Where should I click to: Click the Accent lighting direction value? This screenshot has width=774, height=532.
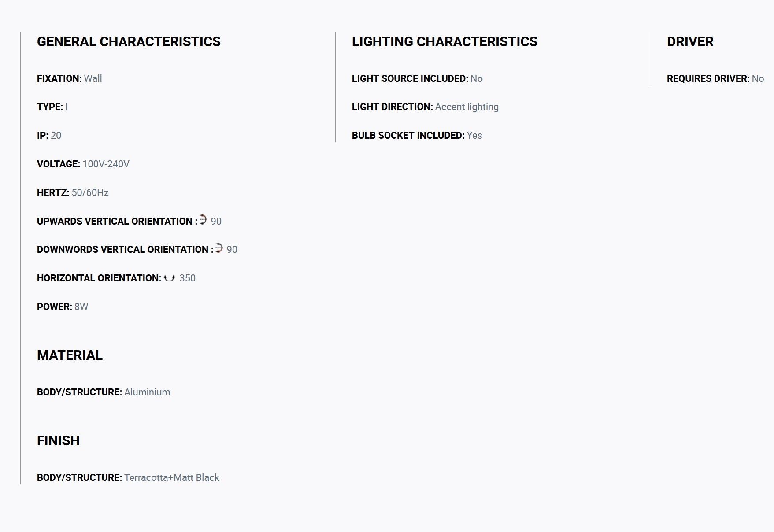(467, 107)
